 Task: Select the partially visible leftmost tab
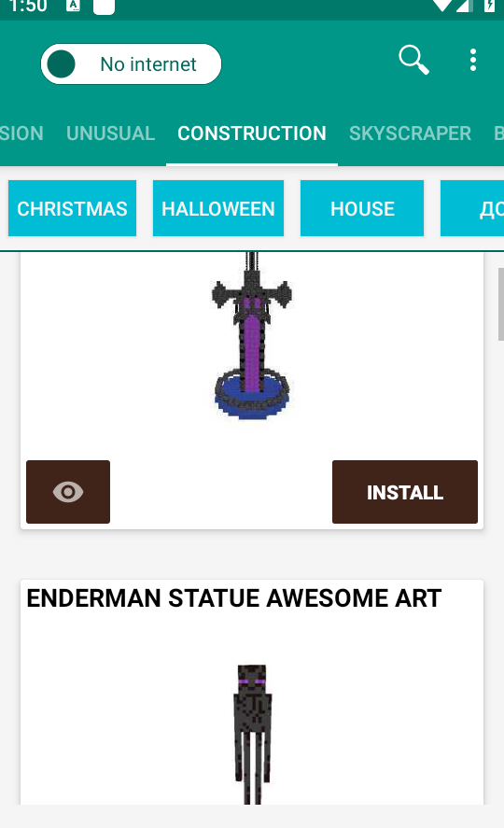21,133
